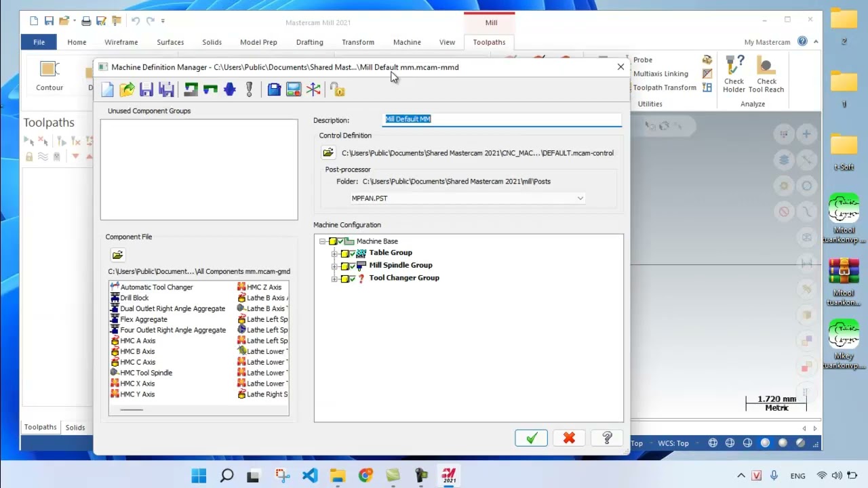
Task: Click Check Holder in Analyze group
Action: pyautogui.click(x=734, y=75)
